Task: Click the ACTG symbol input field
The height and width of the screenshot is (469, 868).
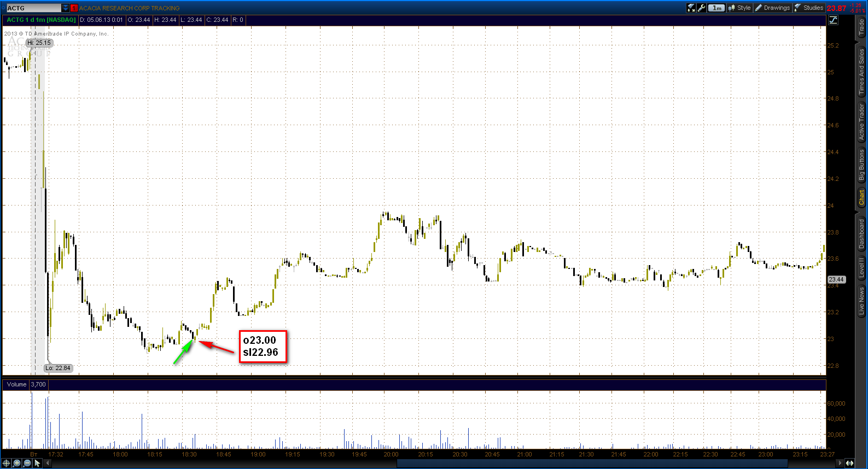Action: [33, 8]
